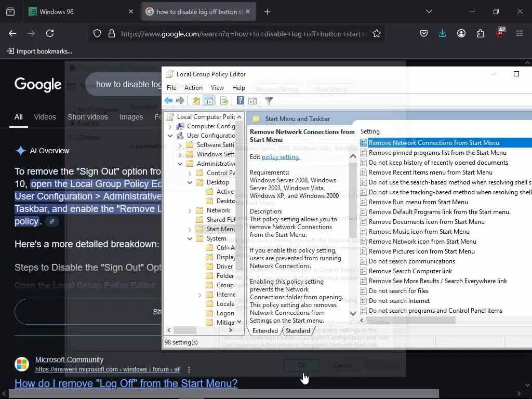Expand the Windows Settings tree node
The image size is (532, 399).
tap(180, 154)
